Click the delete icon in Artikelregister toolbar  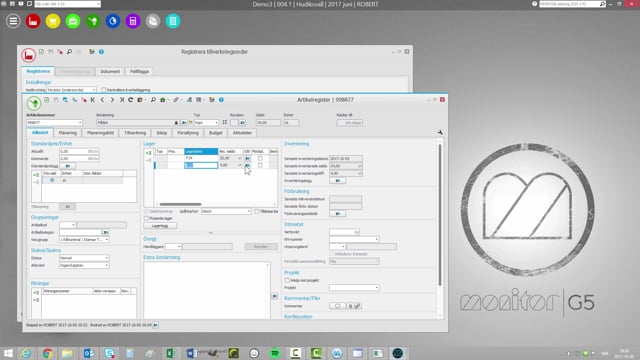coord(84,100)
